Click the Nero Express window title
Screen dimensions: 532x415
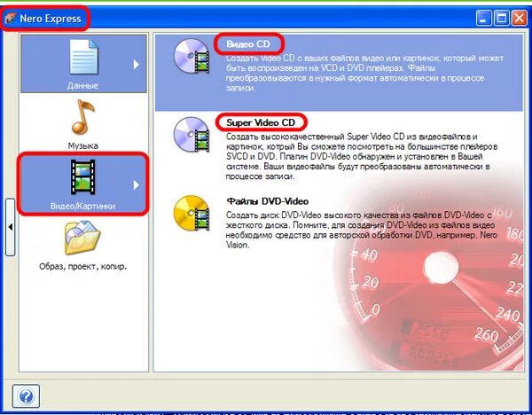(51, 19)
